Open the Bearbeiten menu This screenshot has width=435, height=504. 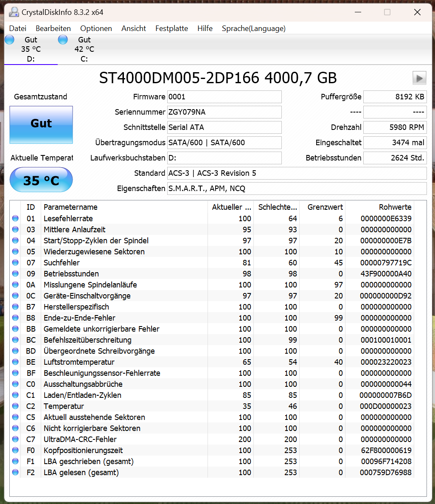[53, 28]
